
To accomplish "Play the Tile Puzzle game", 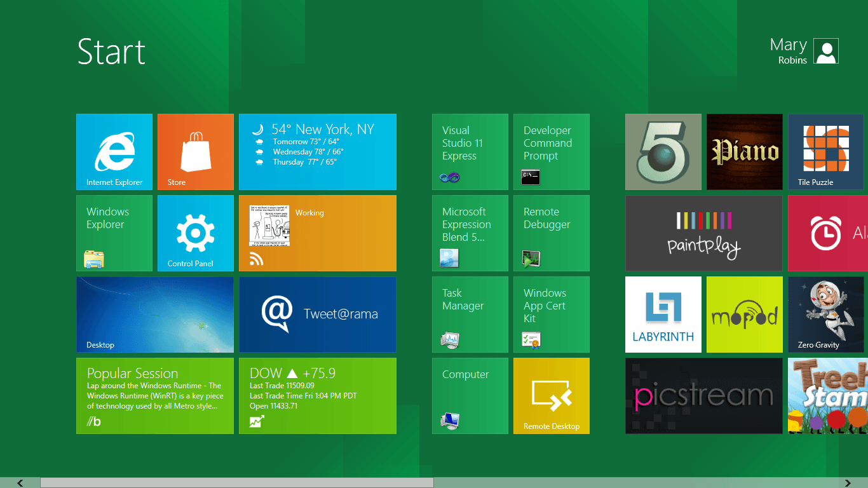I will [x=825, y=152].
